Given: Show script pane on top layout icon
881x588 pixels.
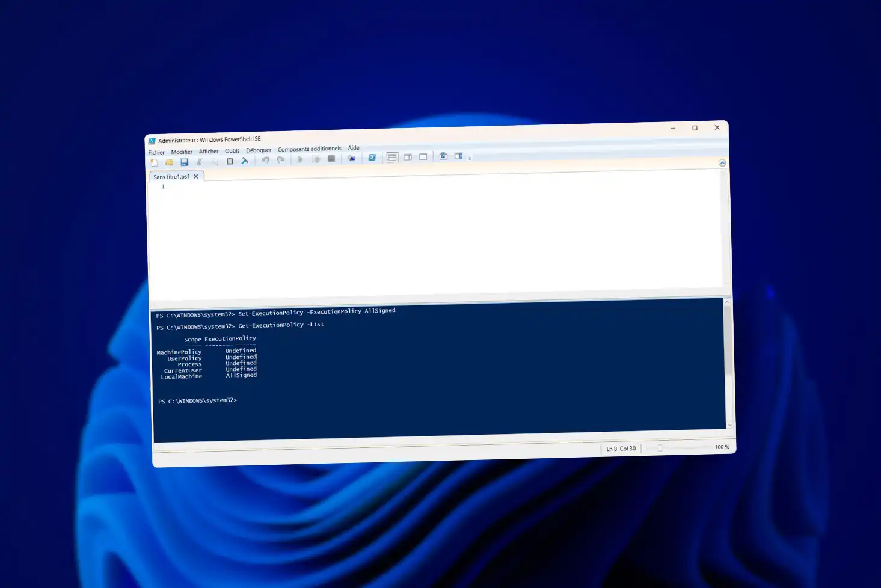Looking at the screenshot, I should click(x=393, y=158).
